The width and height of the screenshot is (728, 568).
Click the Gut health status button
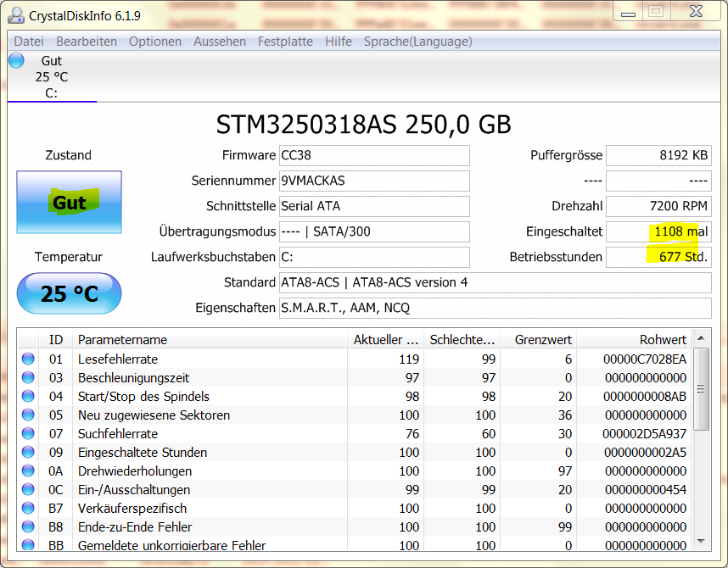pyautogui.click(x=70, y=203)
